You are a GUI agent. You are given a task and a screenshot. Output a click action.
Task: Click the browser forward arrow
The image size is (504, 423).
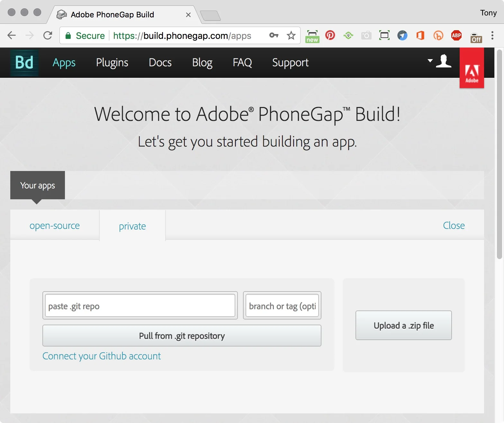30,35
